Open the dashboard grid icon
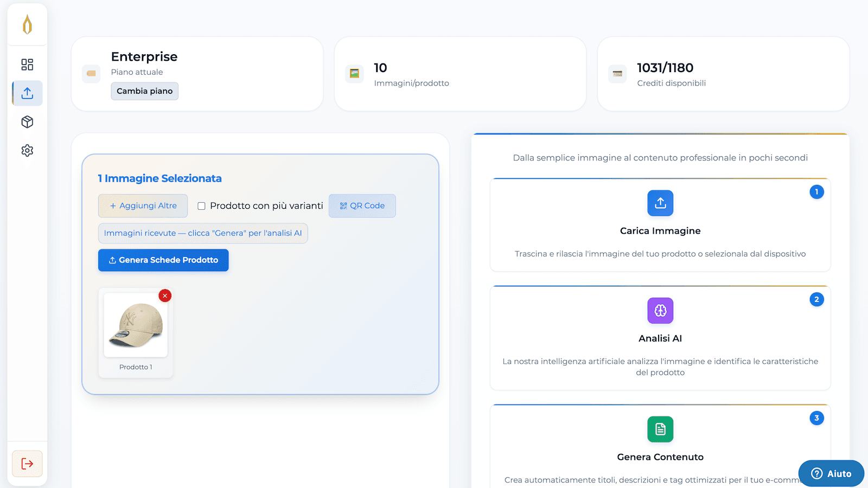Viewport: 868px width, 488px height. 27,65
